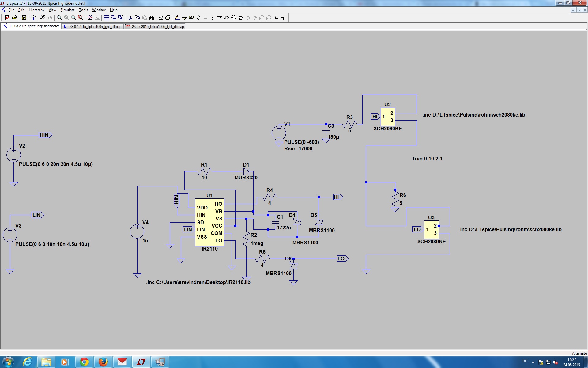
Task: Click the Run simulation icon
Action: tap(43, 18)
